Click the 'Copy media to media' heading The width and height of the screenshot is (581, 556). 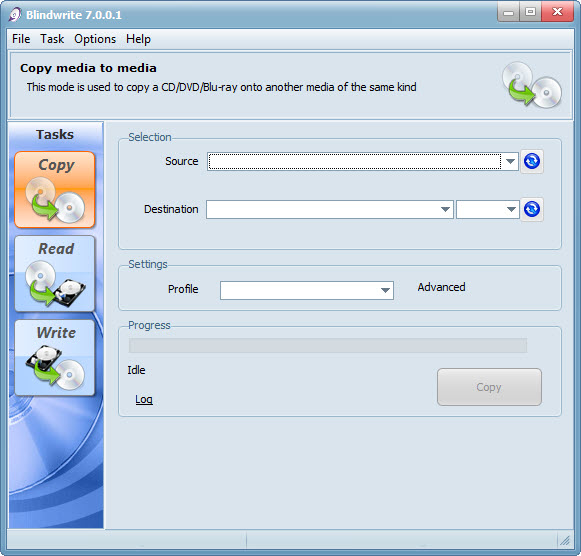[x=88, y=68]
